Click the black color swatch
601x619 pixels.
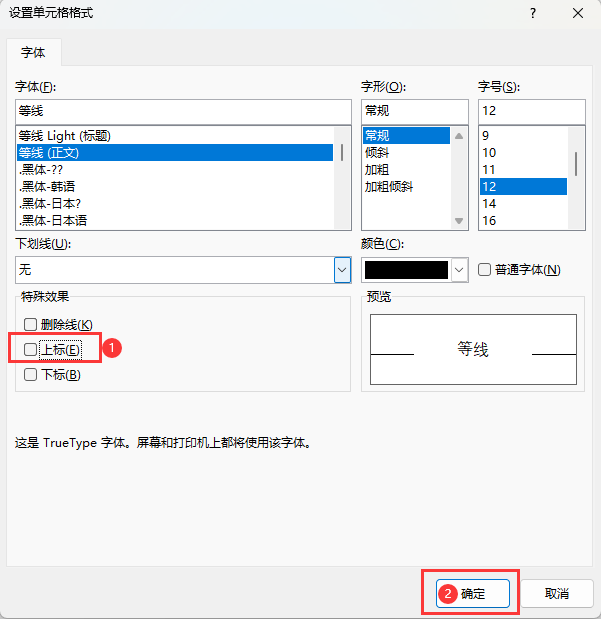[x=406, y=270]
